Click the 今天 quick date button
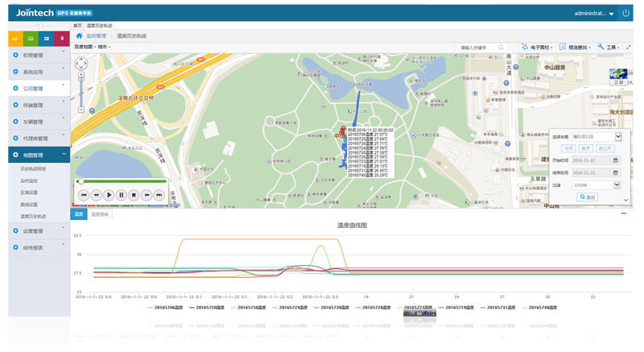Image resolution: width=644 pixels, height=352 pixels. point(568,149)
